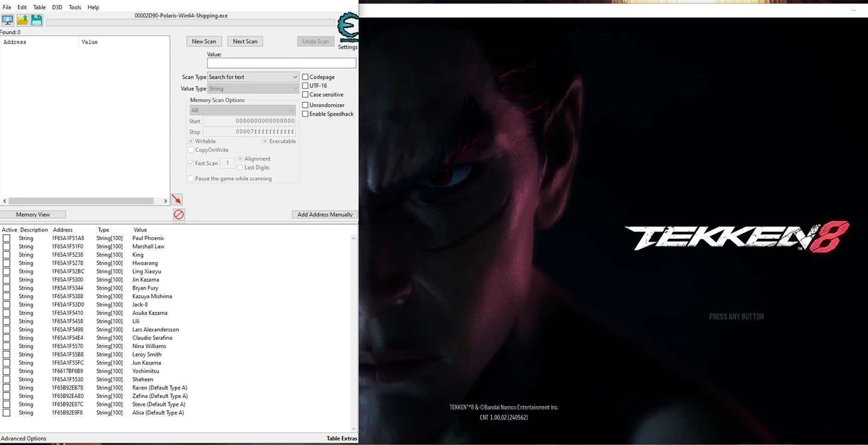Screen dimensions: 868x445
Task: Open the Memory View window
Action: point(33,214)
